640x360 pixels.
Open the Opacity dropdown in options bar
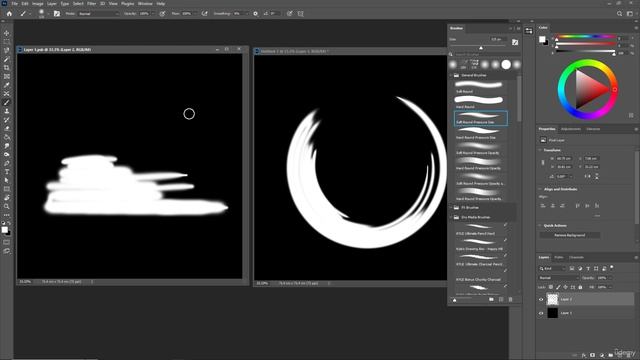click(153, 13)
